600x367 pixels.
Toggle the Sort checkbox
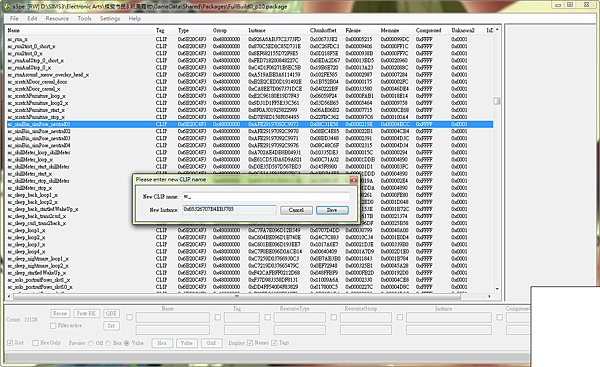(10, 343)
